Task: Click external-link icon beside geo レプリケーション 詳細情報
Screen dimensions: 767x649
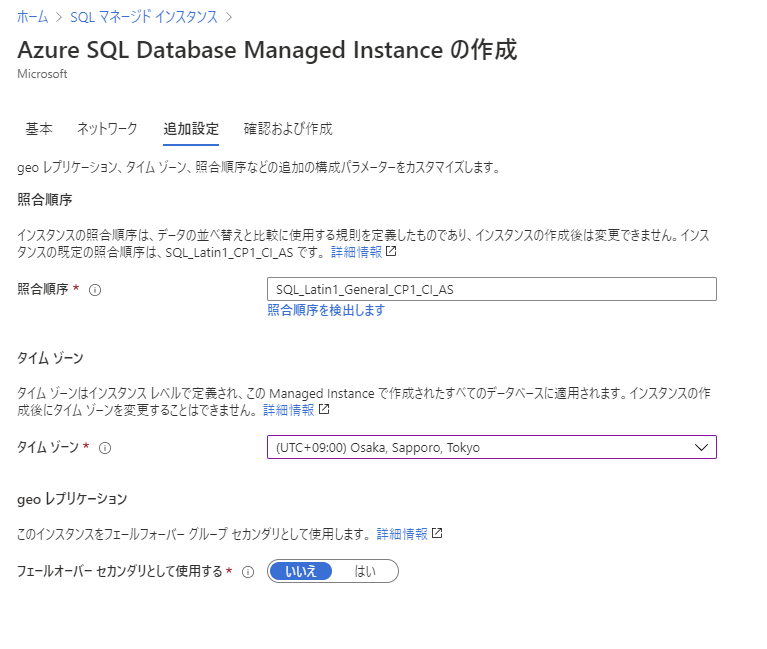Action: point(437,533)
